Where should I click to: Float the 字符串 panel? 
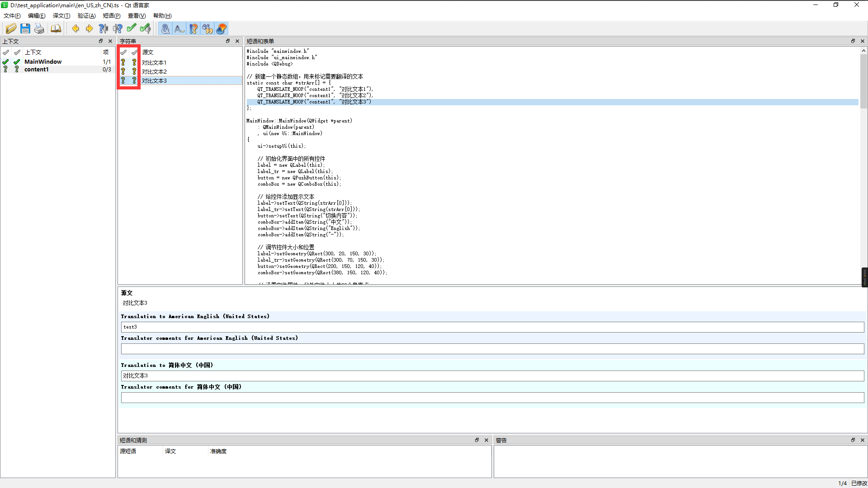[x=228, y=41]
